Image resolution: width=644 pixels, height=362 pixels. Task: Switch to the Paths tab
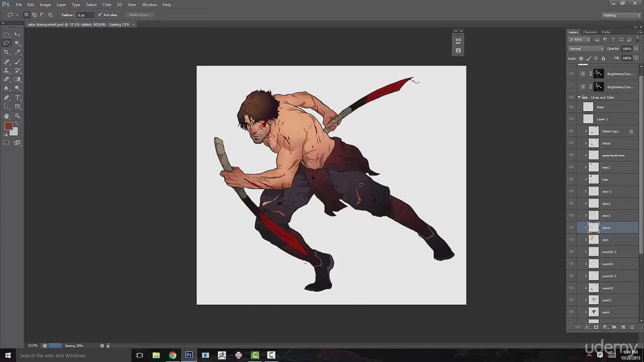coord(606,32)
